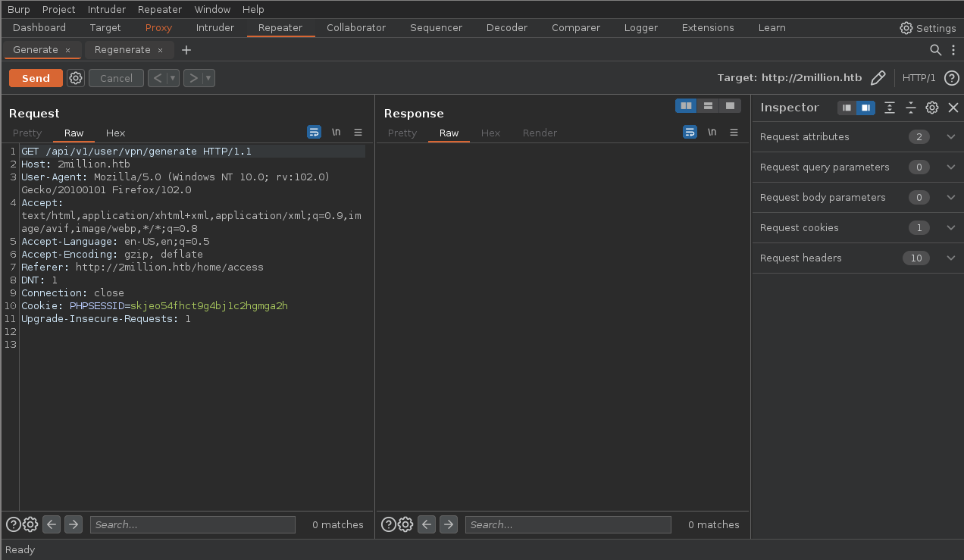The height and width of the screenshot is (560, 964).
Task: Go to next request search match
Action: coord(73,524)
